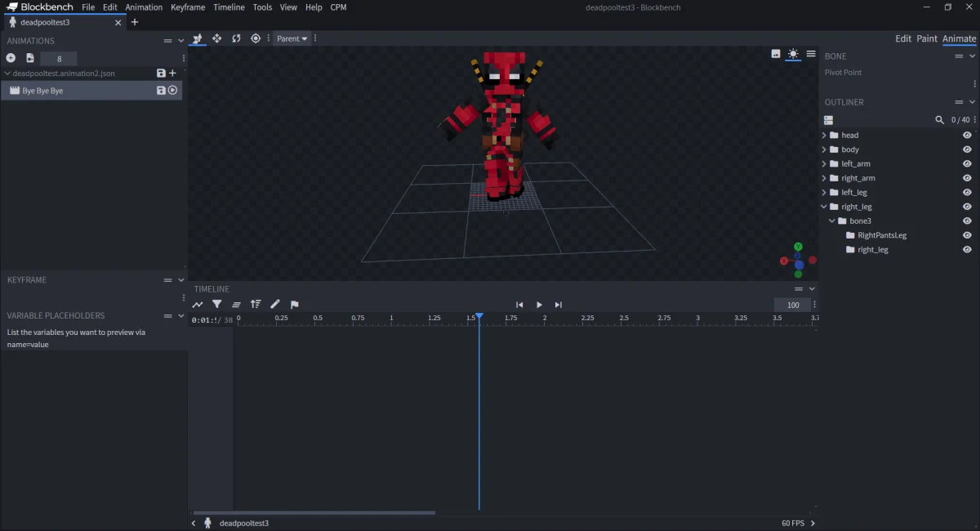
Task: Click the timeline playback speed field showing 100
Action: click(x=793, y=305)
